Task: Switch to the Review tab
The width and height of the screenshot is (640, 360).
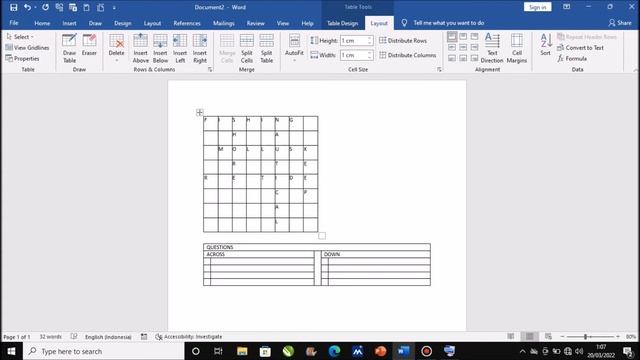Action: point(256,23)
